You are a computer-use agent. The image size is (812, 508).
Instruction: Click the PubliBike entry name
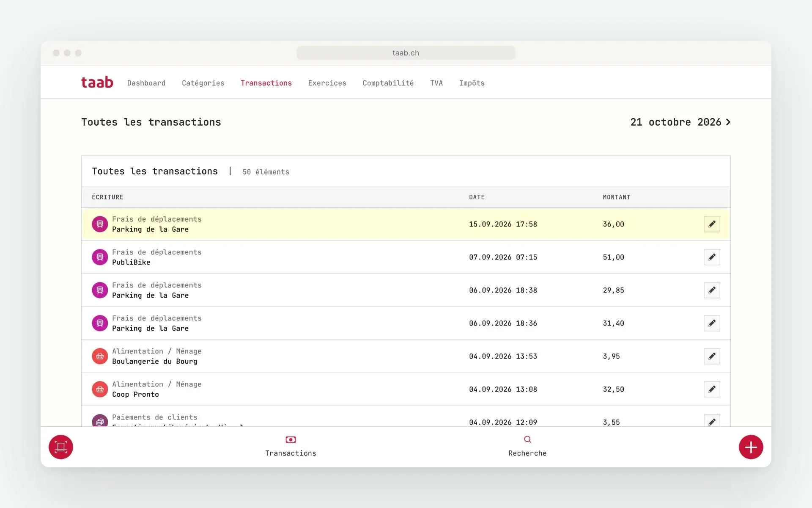tap(131, 262)
